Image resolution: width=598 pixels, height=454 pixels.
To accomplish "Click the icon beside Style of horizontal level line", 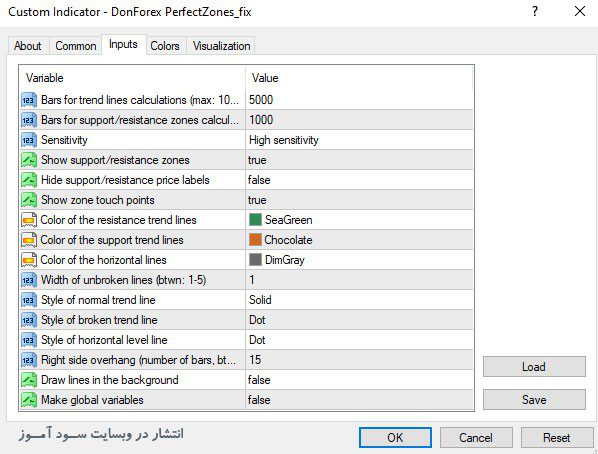I will click(x=29, y=340).
